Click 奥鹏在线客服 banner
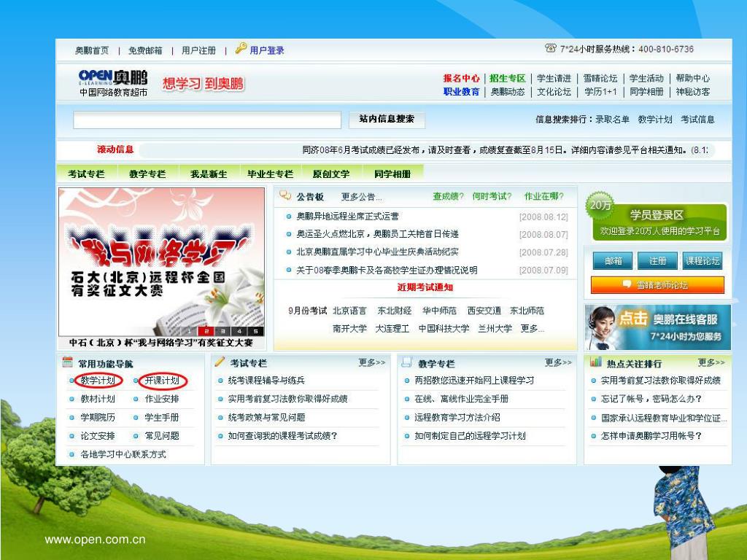The height and width of the screenshot is (560, 747). pos(657,327)
